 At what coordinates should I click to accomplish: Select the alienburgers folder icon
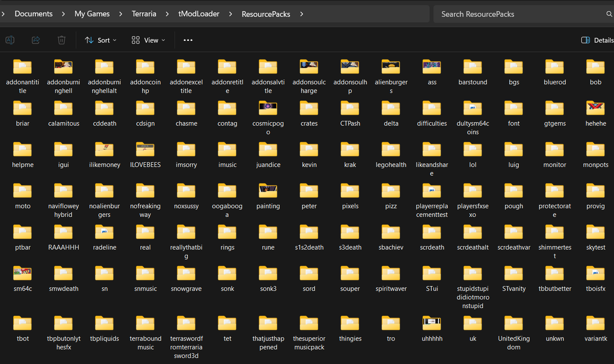391,66
